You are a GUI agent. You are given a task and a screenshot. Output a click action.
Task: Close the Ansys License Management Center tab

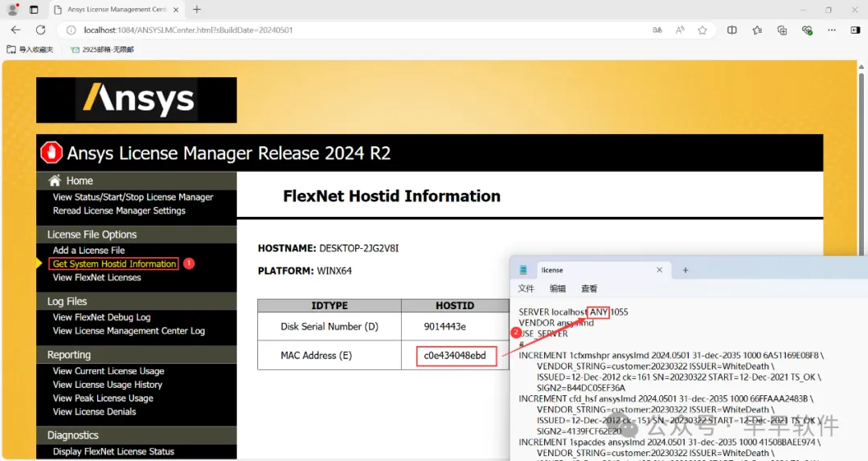[x=176, y=10]
